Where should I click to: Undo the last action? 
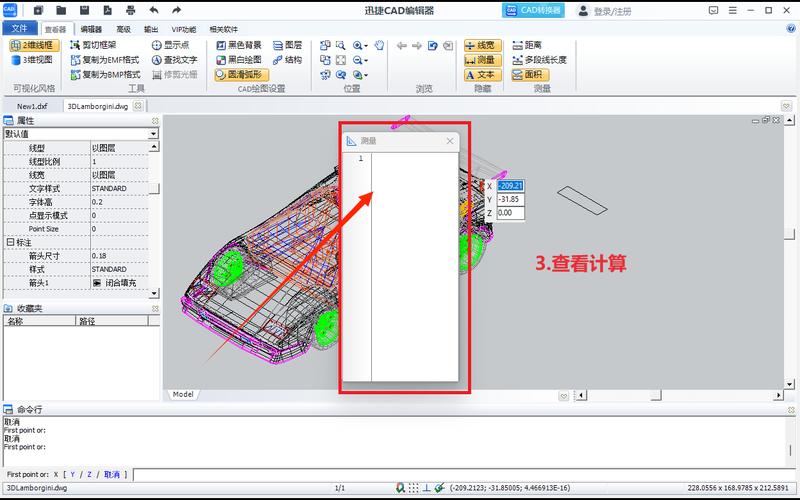pyautogui.click(x=154, y=10)
